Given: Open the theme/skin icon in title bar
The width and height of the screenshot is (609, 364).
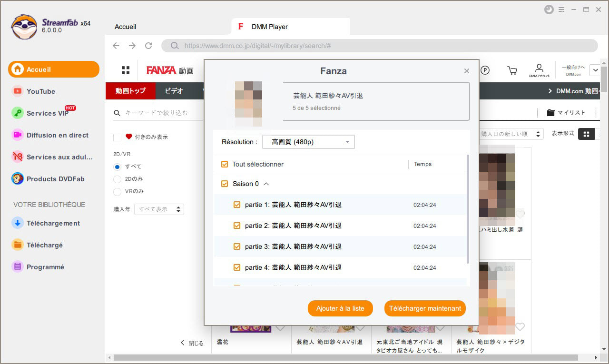Looking at the screenshot, I should tap(549, 10).
